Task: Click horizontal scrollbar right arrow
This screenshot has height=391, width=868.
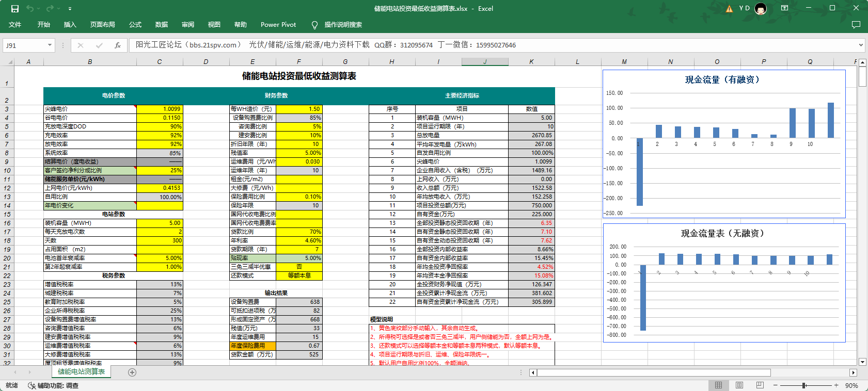Action: [853, 372]
